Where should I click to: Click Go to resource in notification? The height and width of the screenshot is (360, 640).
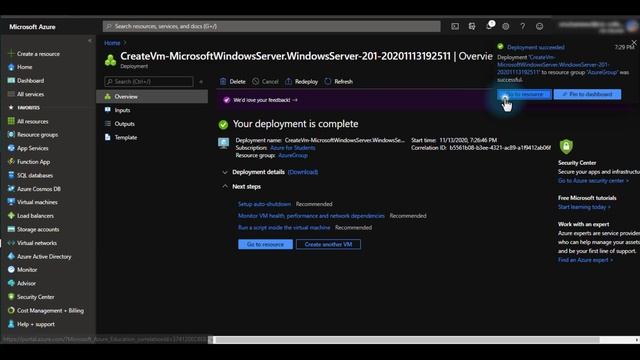(x=524, y=94)
